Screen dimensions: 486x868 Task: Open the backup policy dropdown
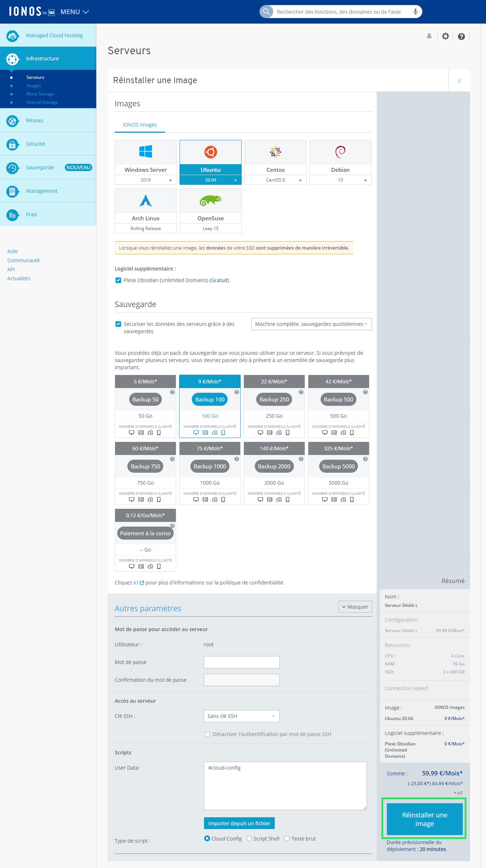point(311,324)
